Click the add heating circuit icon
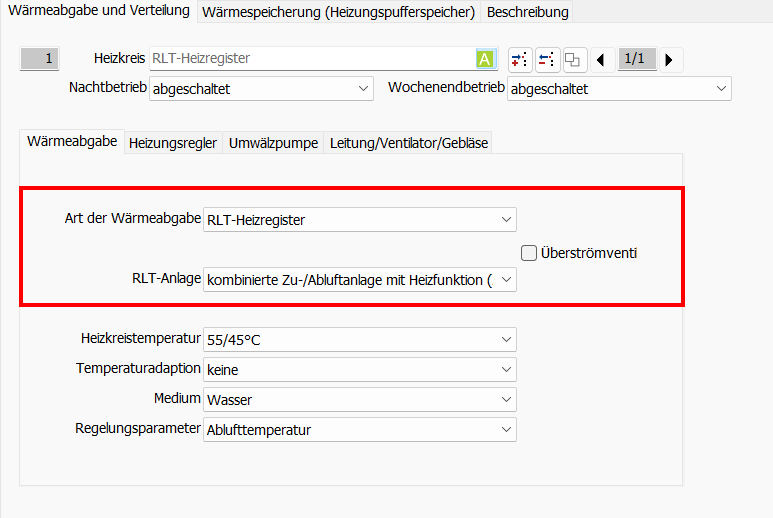The height and width of the screenshot is (518, 773). coord(519,59)
